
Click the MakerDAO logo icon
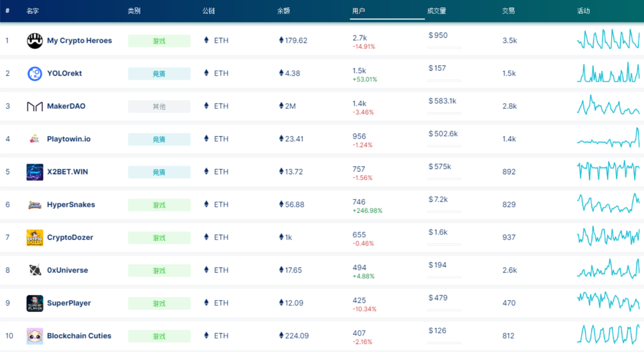(35, 106)
